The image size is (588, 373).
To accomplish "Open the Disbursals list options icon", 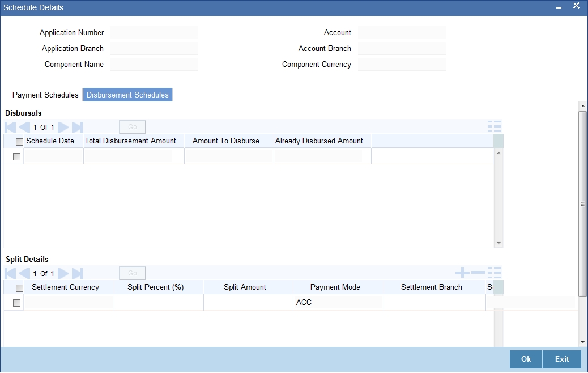I will [x=495, y=126].
